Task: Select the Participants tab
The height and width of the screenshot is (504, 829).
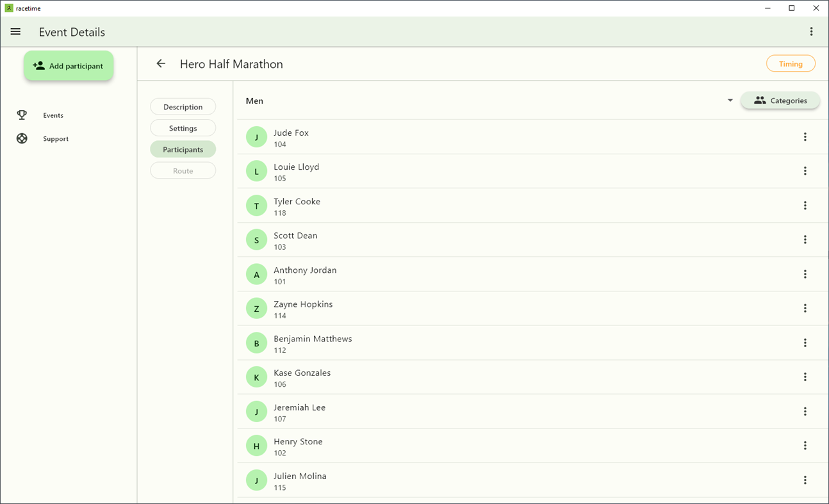Action: click(183, 149)
